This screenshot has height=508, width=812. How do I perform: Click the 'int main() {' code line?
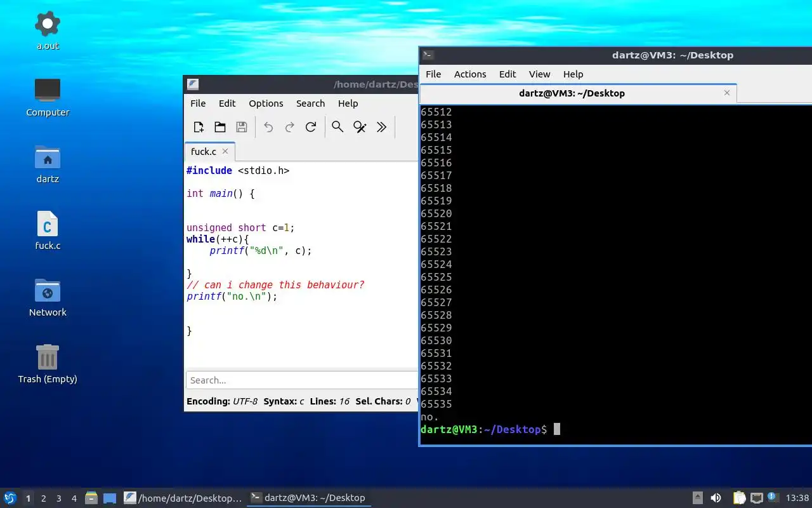pyautogui.click(x=220, y=193)
